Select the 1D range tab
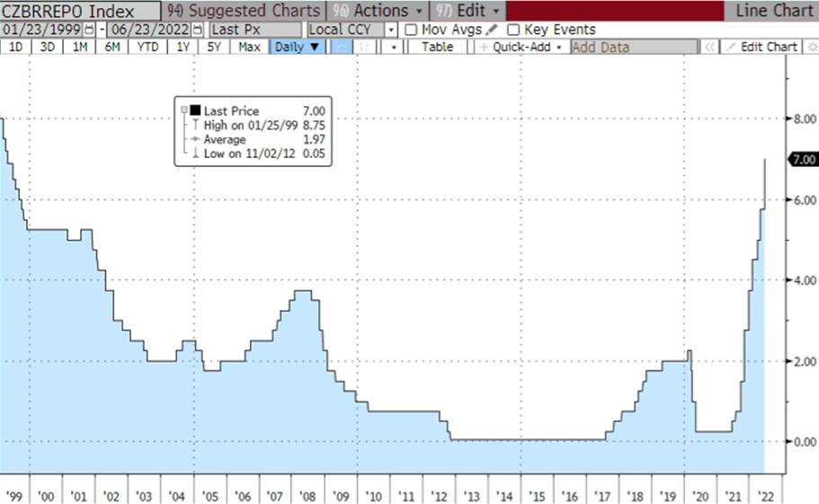Screen dimensions: 819x504 [x=15, y=47]
